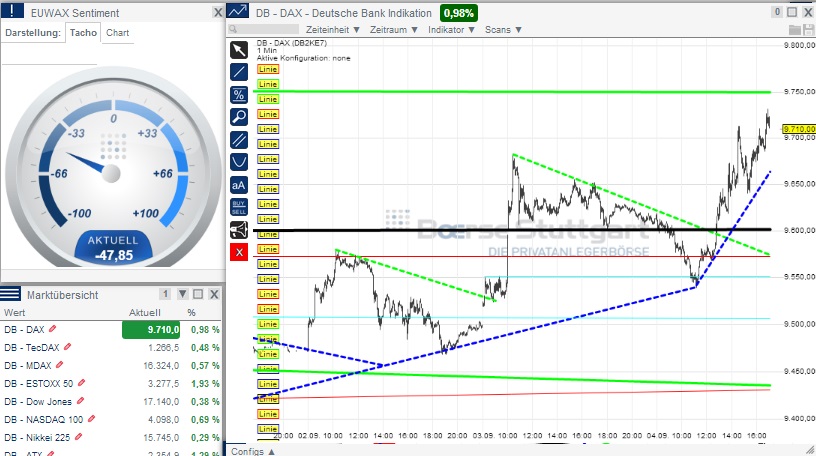Click the pencil icon next to DB - MDAX
This screenshot has width=816, height=456.
(59, 365)
